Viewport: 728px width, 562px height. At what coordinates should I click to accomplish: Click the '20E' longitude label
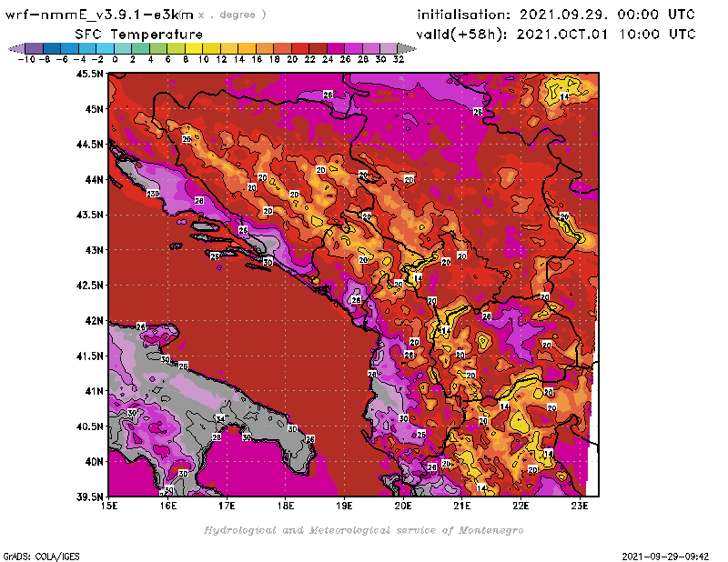[x=403, y=506]
